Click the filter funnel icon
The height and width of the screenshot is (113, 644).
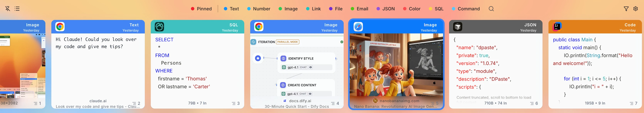point(626,9)
